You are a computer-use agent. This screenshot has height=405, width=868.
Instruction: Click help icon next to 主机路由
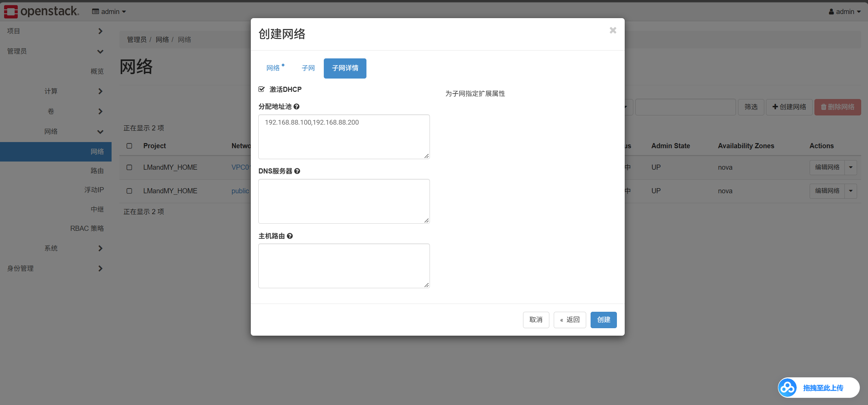(x=290, y=236)
